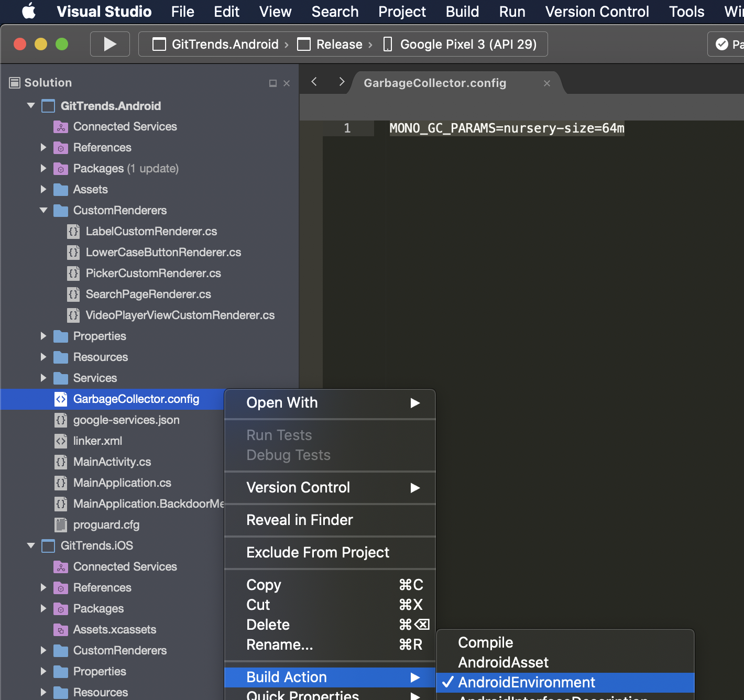Click MainActivity.cs file icon
This screenshot has width=744, height=700.
(61, 462)
